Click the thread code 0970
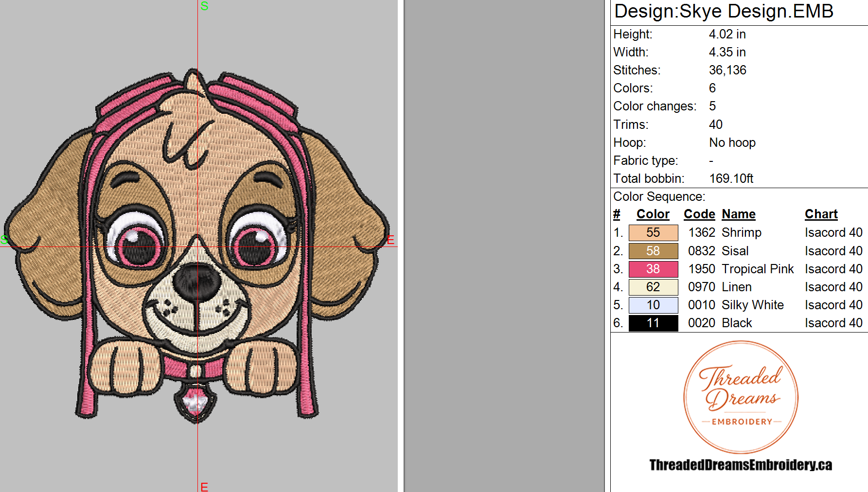868x492 pixels. 702,287
